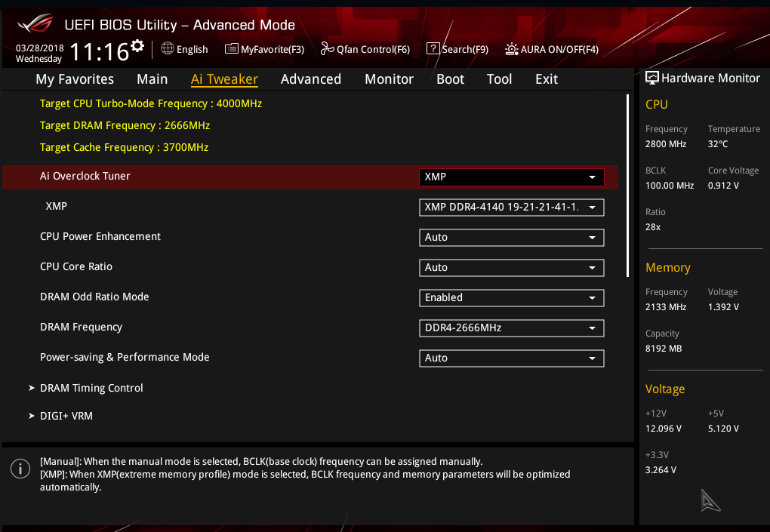This screenshot has width=770, height=532.
Task: Click the 2133 MHz memory frequency value
Action: [x=666, y=306]
